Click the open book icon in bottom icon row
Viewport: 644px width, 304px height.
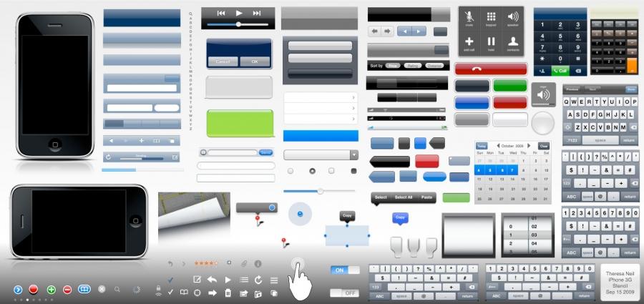point(184,293)
